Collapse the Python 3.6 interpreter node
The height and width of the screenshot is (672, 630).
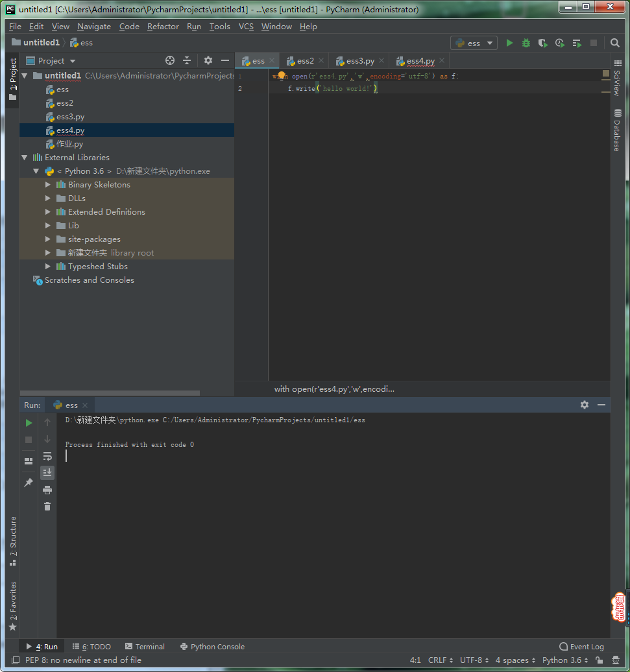36,171
